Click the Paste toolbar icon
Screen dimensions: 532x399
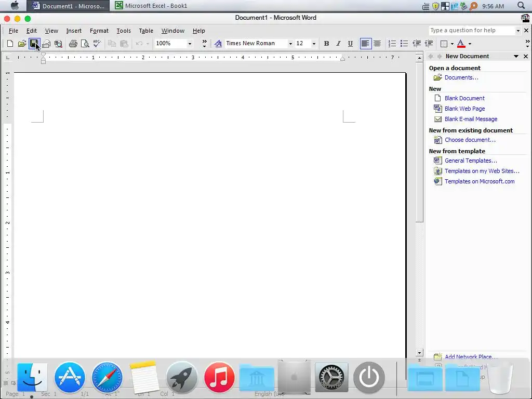coord(124,44)
